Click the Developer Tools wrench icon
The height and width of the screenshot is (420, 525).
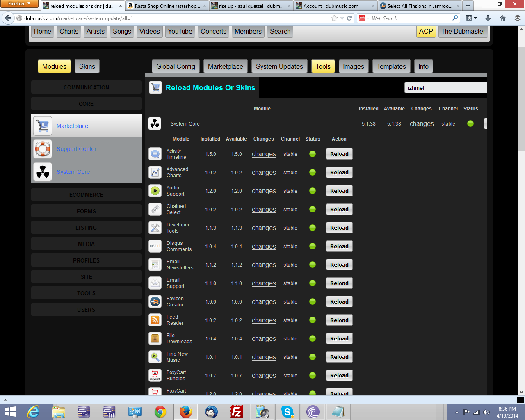tap(155, 228)
